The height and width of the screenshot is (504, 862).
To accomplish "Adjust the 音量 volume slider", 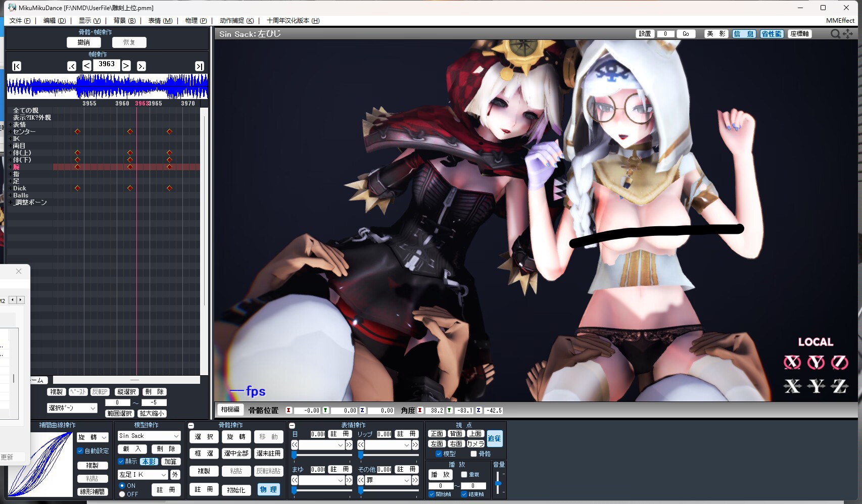I will (x=498, y=483).
